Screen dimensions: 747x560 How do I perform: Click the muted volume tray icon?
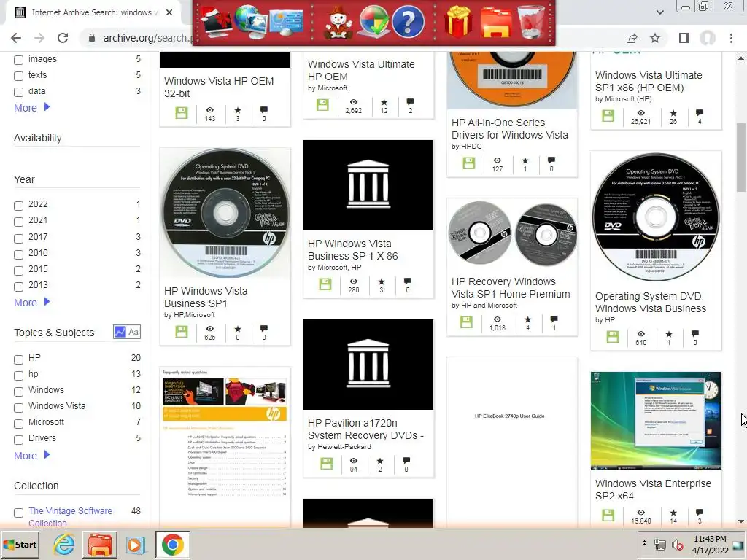pos(676,544)
